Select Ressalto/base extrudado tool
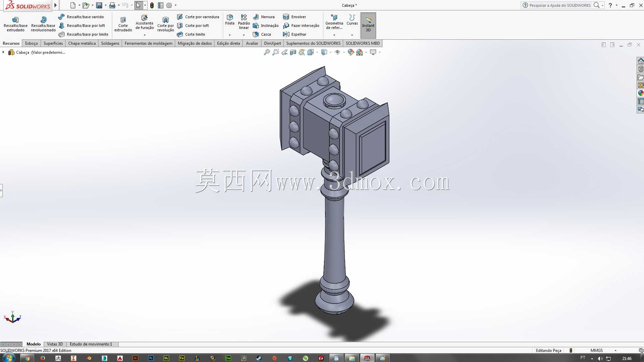The width and height of the screenshot is (644, 362). tap(15, 24)
